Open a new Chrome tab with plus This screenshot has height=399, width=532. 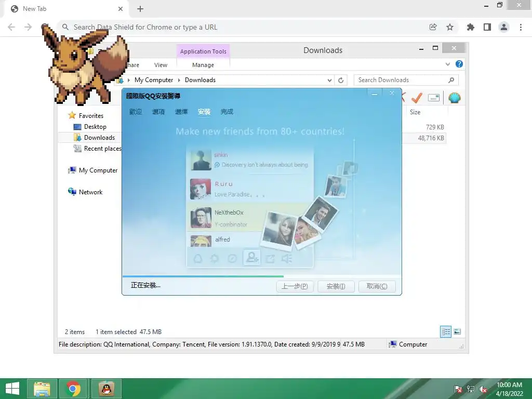pos(140,9)
